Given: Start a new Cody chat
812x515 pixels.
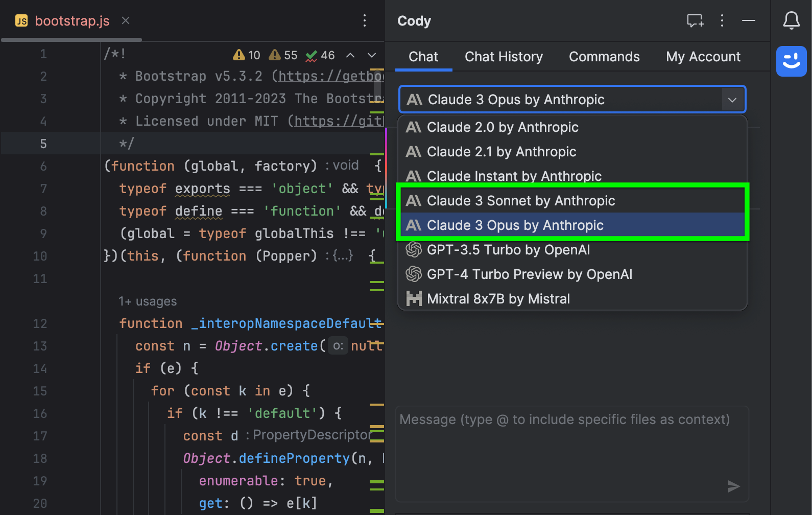Looking at the screenshot, I should tap(695, 21).
